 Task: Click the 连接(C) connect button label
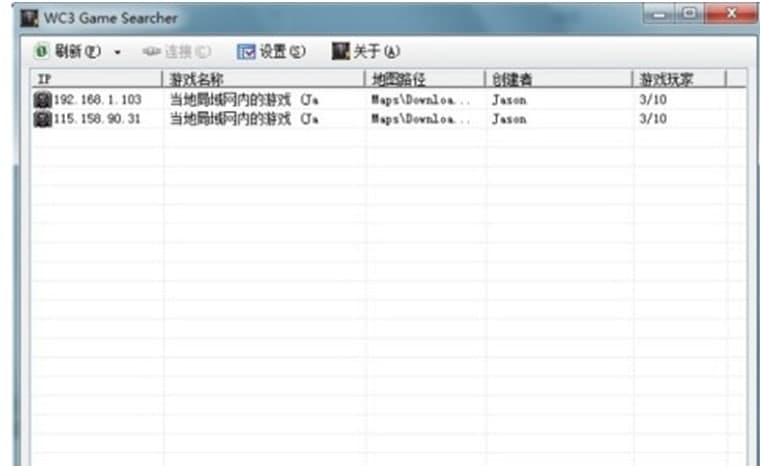click(x=188, y=52)
